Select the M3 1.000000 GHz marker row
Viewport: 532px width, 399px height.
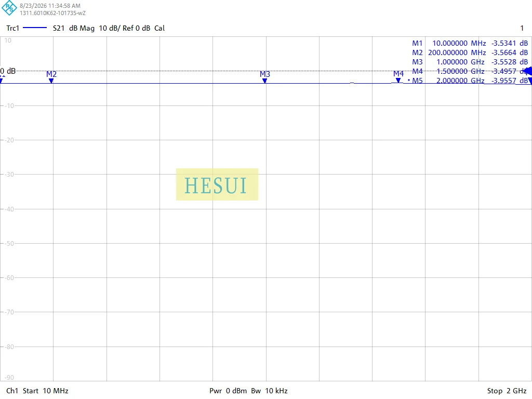470,62
